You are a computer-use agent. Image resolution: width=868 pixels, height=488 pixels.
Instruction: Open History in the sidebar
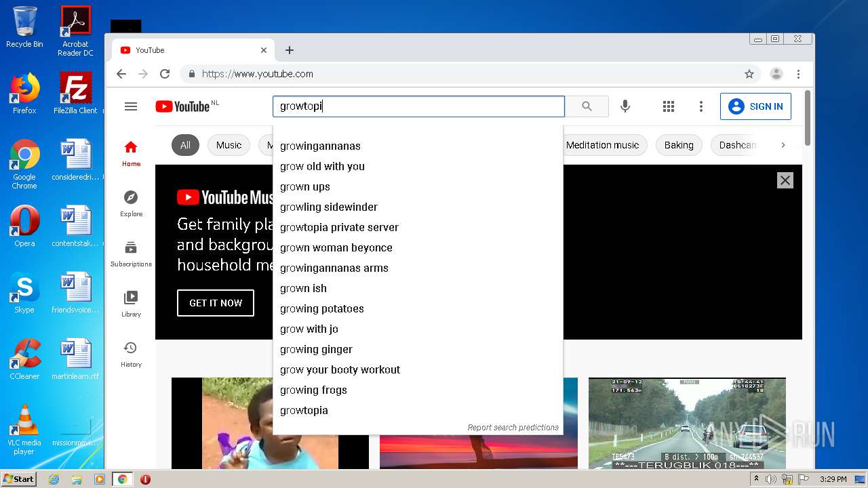[x=131, y=354]
